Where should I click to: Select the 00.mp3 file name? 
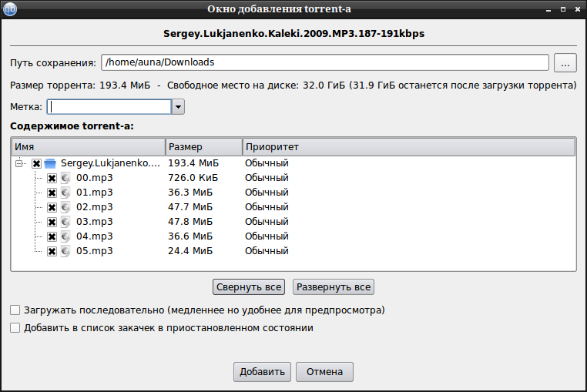coord(94,178)
